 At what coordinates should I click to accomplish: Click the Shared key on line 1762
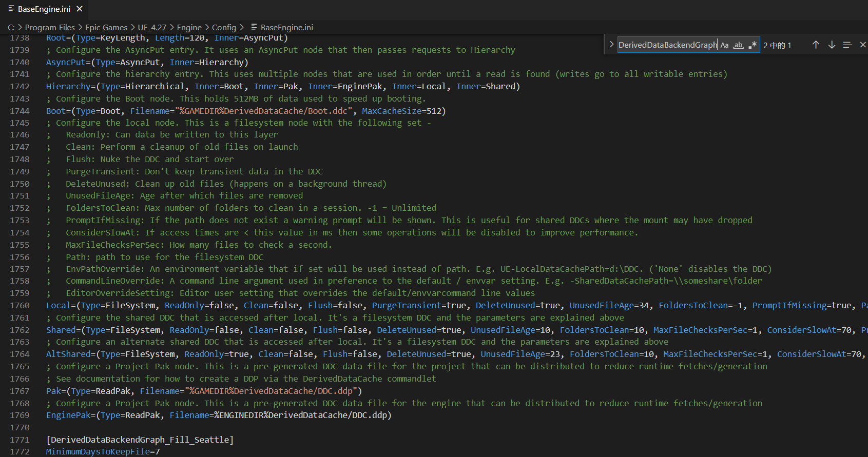tap(61, 330)
